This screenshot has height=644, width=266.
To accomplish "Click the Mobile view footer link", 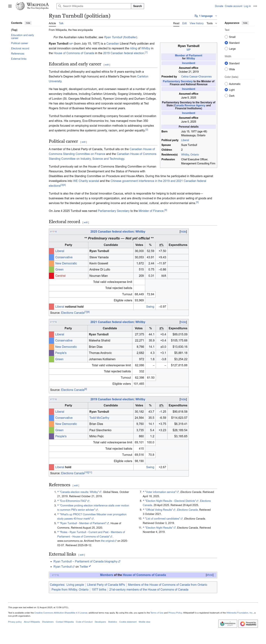I will click(144, 622).
